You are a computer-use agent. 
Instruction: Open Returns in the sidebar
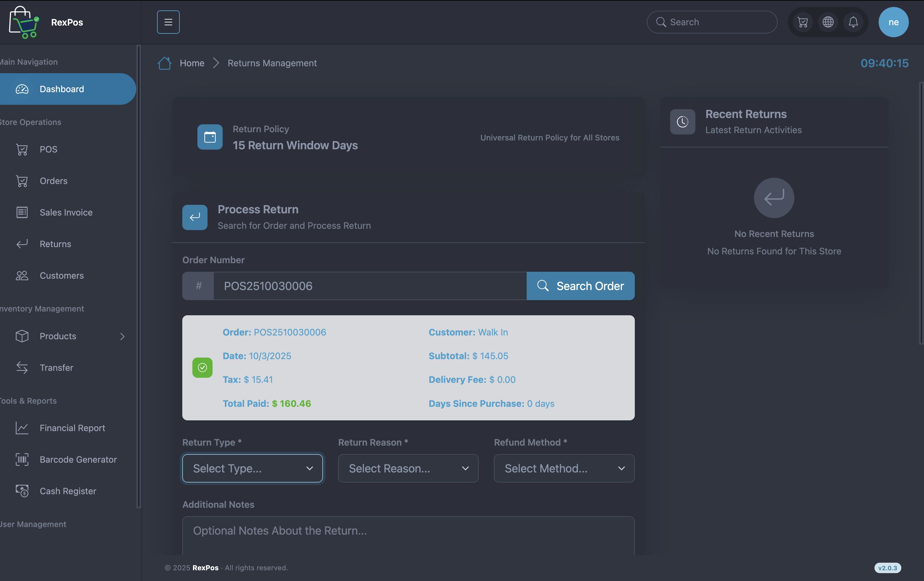pos(55,244)
